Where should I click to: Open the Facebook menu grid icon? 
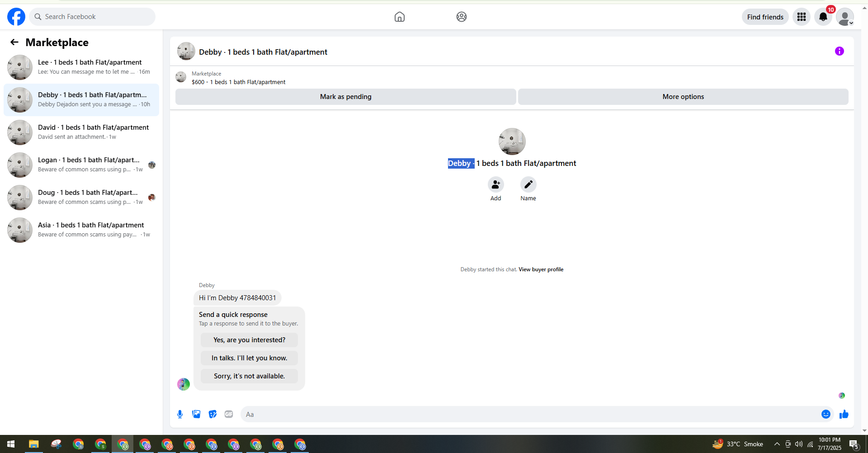(802, 17)
